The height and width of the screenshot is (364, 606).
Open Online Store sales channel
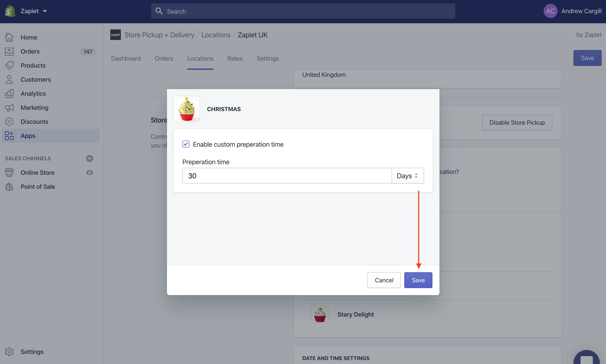[38, 172]
